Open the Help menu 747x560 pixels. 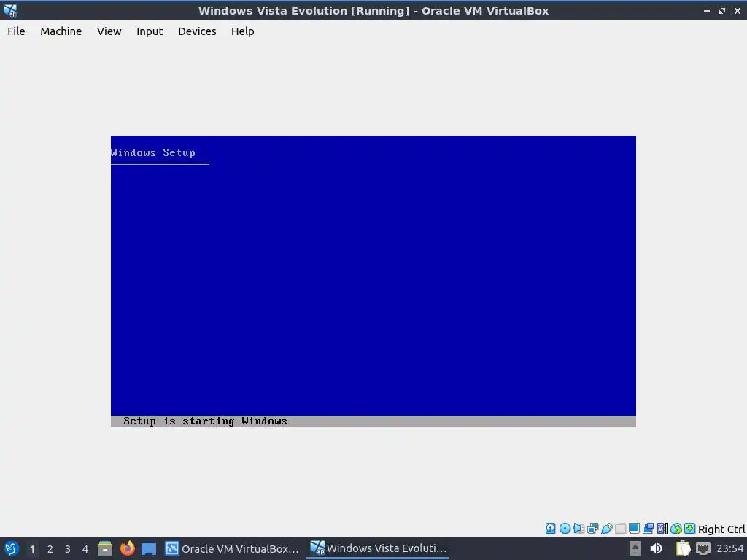tap(242, 31)
